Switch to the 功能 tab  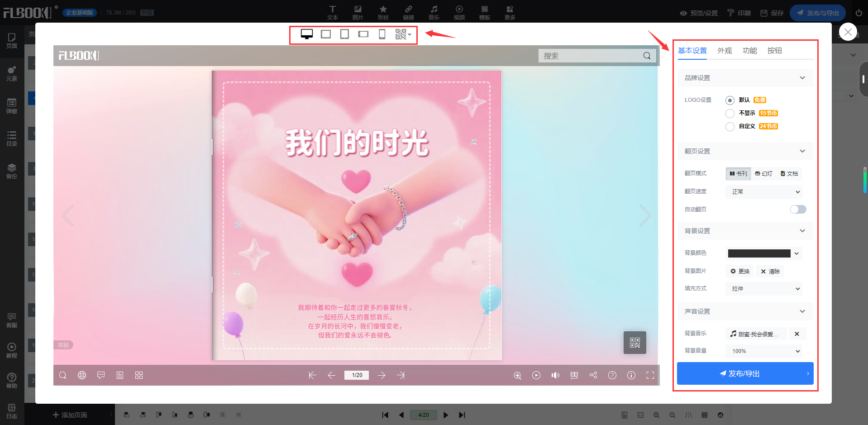coord(749,51)
